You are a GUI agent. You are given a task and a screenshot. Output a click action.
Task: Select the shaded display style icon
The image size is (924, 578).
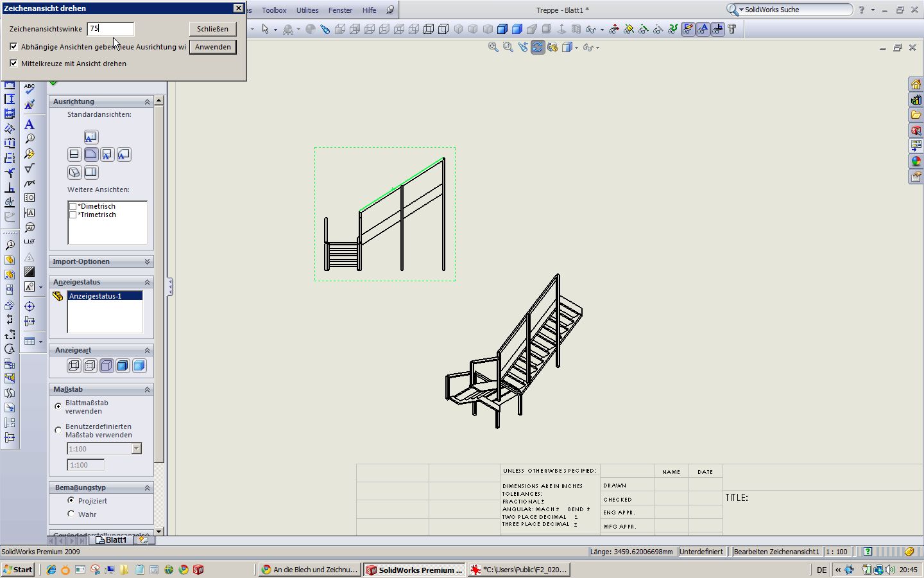[x=139, y=365]
